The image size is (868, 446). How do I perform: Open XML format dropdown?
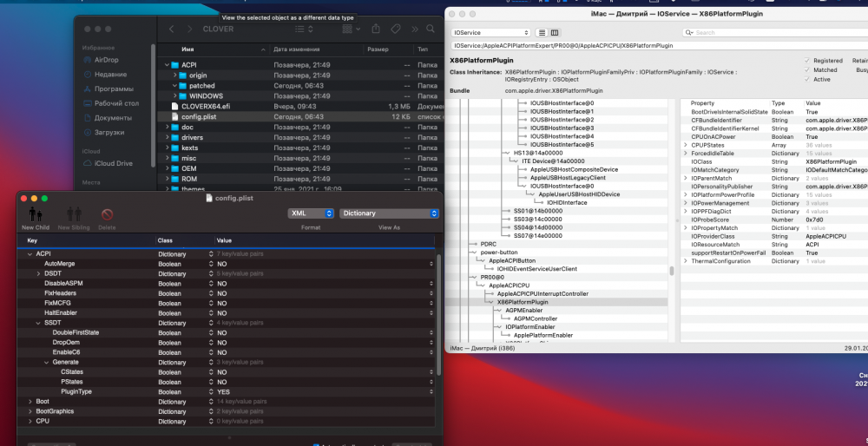coord(311,213)
